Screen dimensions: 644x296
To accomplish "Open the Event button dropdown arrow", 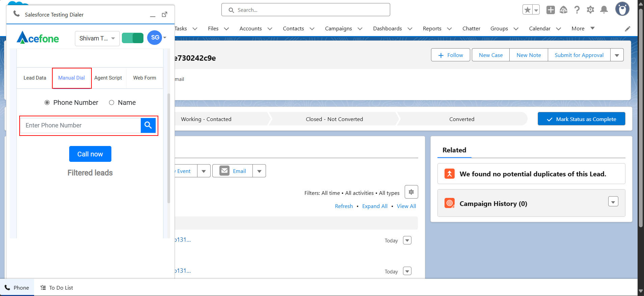I will point(204,171).
